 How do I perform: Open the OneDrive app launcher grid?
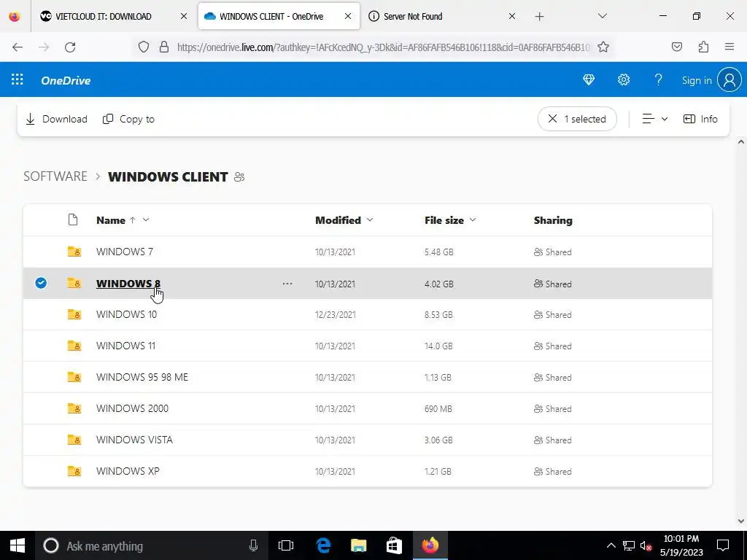(x=18, y=79)
